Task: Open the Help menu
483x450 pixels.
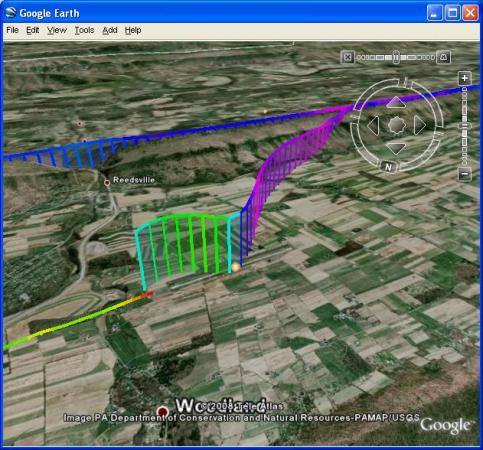Action: [133, 30]
